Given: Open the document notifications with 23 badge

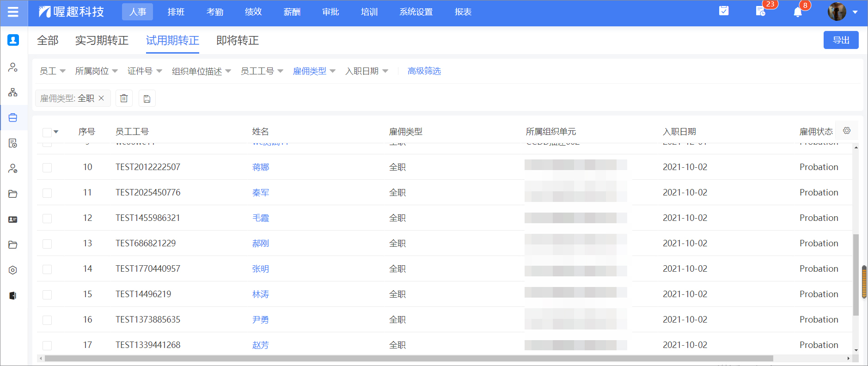Looking at the screenshot, I should (761, 11).
